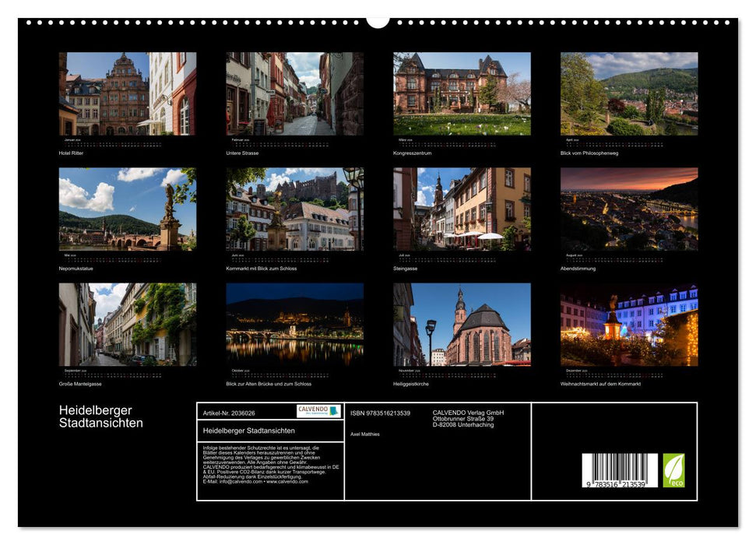Select the Große Mantelgasse September thumbnail
The height and width of the screenshot is (545, 756).
(x=128, y=324)
